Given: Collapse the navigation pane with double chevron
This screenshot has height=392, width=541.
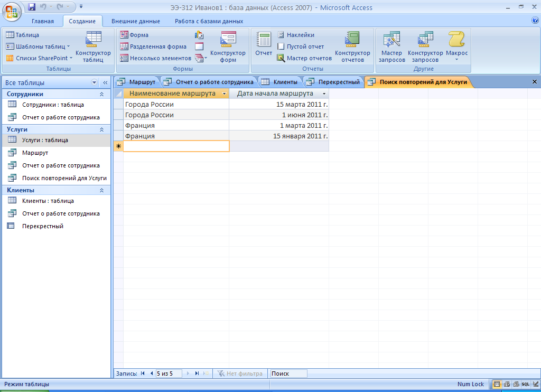Looking at the screenshot, I should 105,82.
